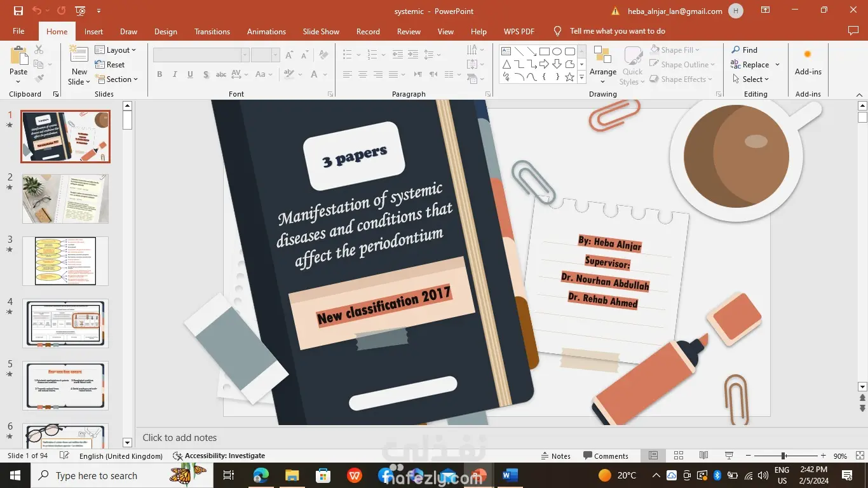Go to the Slide Show tab
The height and width of the screenshot is (488, 868).
(321, 31)
